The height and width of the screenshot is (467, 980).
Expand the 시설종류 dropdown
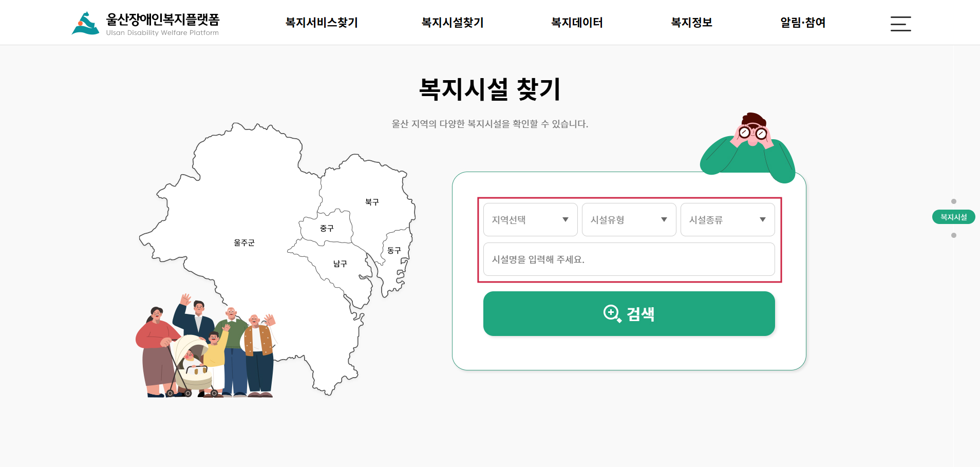pyautogui.click(x=728, y=220)
